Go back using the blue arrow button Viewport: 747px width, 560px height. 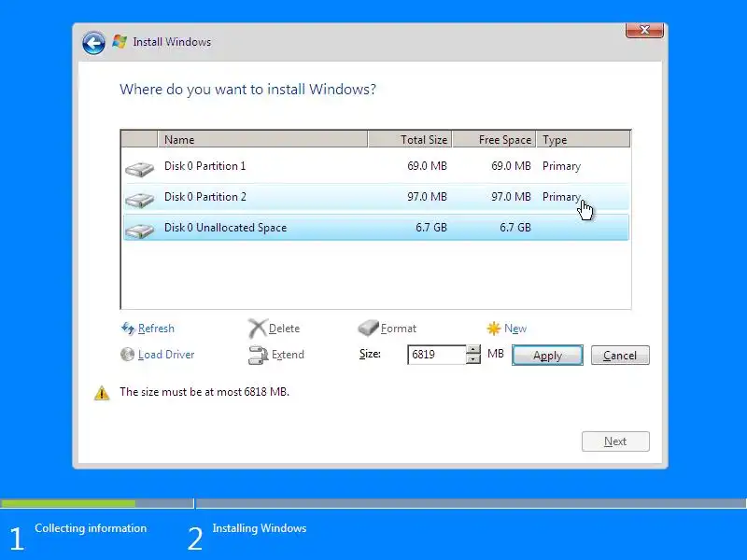click(93, 43)
